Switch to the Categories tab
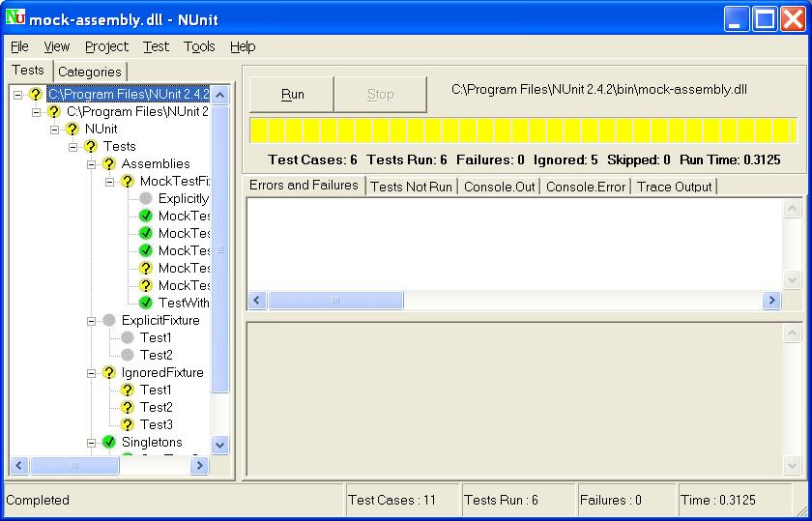 [90, 72]
